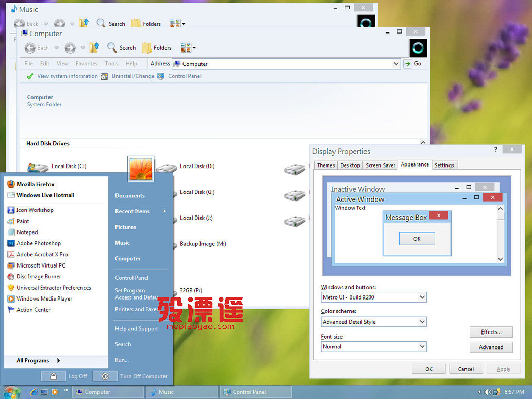Open Action Center from the start menu

(x=29, y=310)
